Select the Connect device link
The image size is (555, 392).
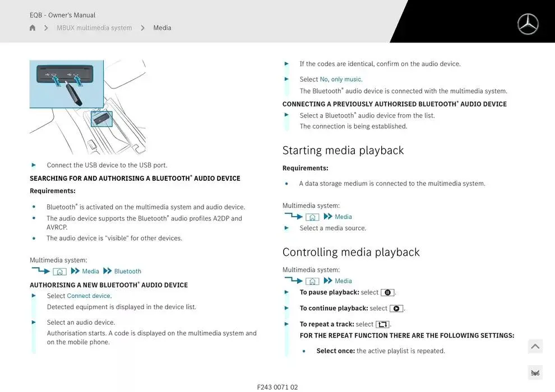89,296
